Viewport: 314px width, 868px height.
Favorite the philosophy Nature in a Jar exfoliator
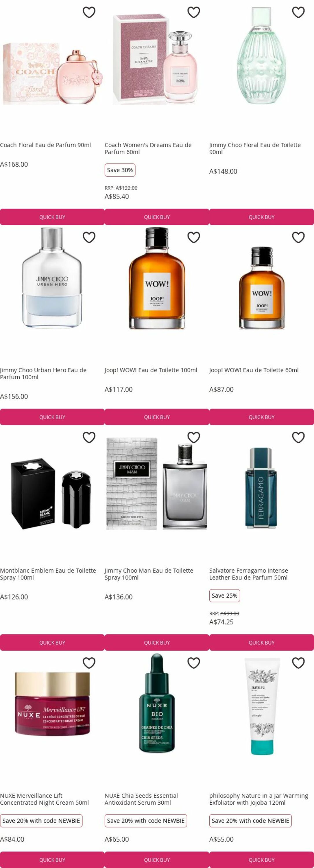coord(298,663)
